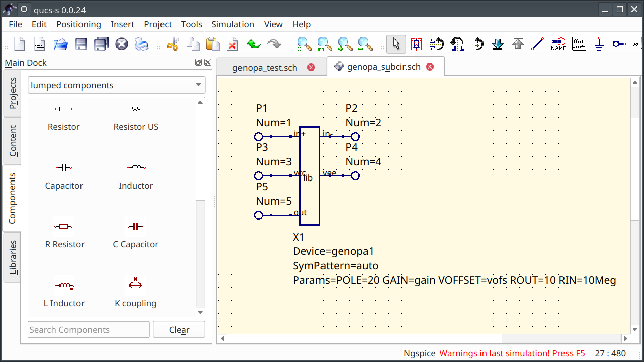Select the wire insertion tool

tap(537, 44)
